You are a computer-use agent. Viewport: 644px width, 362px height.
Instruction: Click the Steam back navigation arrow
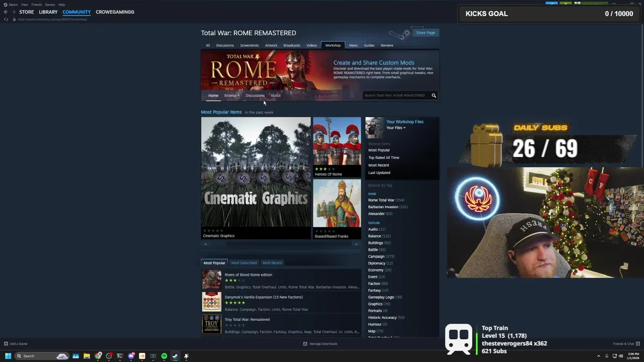6,12
